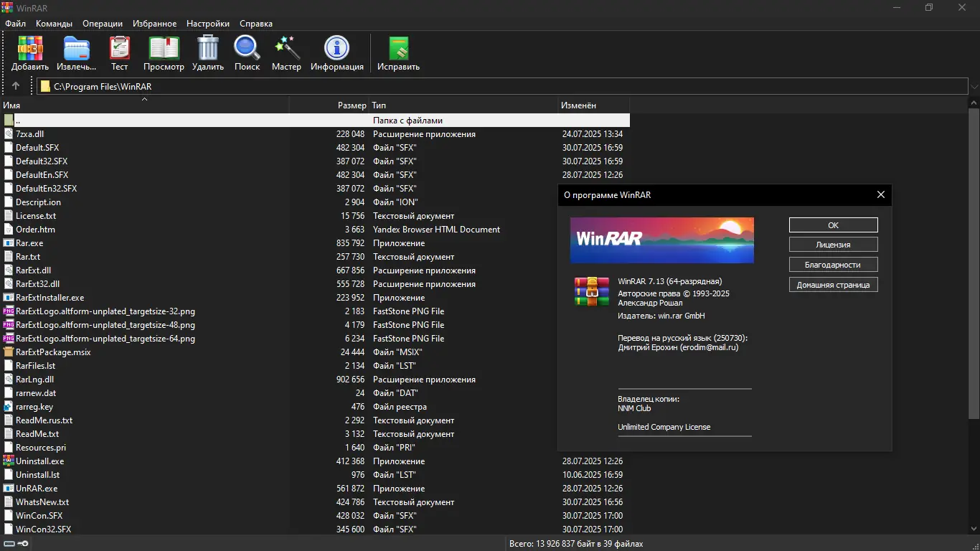Click the Благодарности button
Screen dimensions: 980x551
[x=833, y=265]
